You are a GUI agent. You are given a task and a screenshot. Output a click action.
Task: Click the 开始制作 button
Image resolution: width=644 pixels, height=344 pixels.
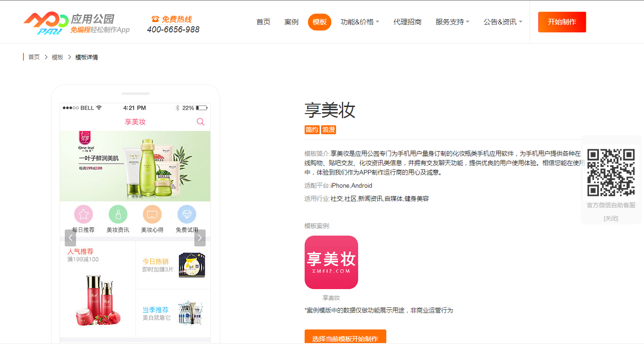click(562, 22)
